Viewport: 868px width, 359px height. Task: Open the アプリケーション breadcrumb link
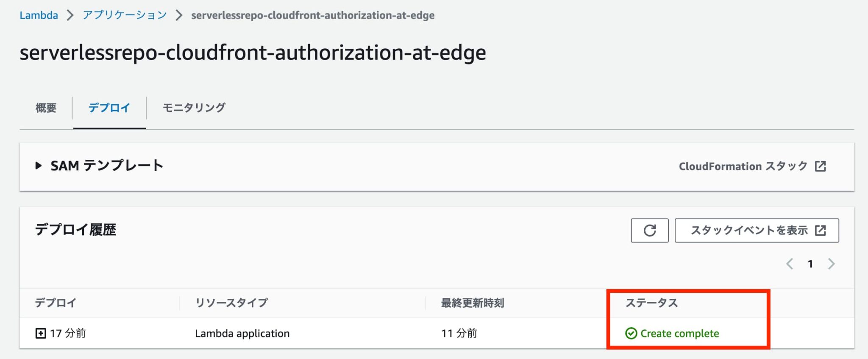coord(125,15)
